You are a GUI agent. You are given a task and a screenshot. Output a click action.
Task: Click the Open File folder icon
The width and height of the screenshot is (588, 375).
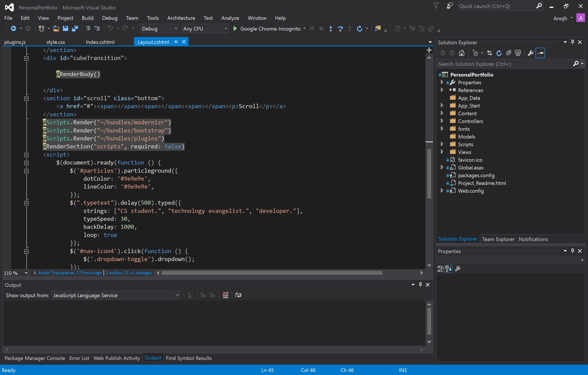click(x=56, y=29)
